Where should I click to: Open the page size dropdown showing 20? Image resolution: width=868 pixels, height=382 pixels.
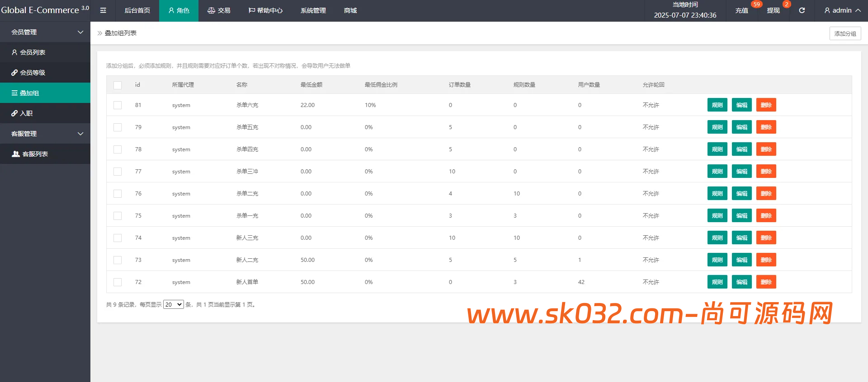pos(174,304)
